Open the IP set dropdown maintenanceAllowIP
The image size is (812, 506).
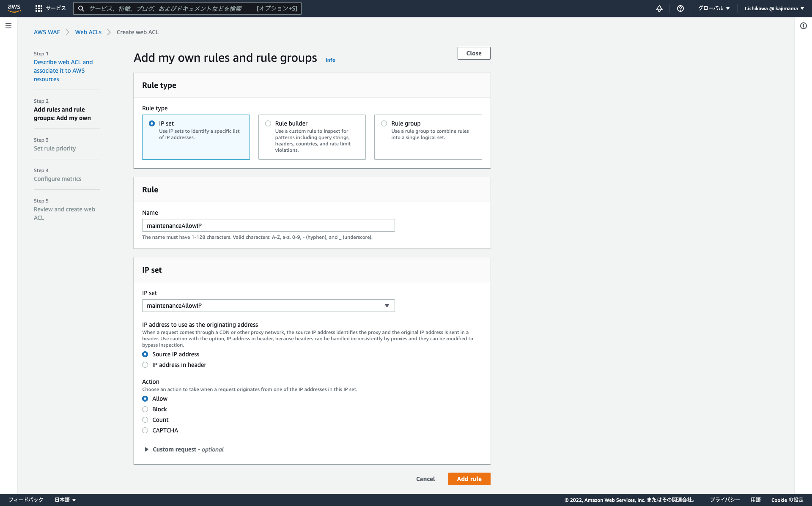pyautogui.click(x=269, y=306)
